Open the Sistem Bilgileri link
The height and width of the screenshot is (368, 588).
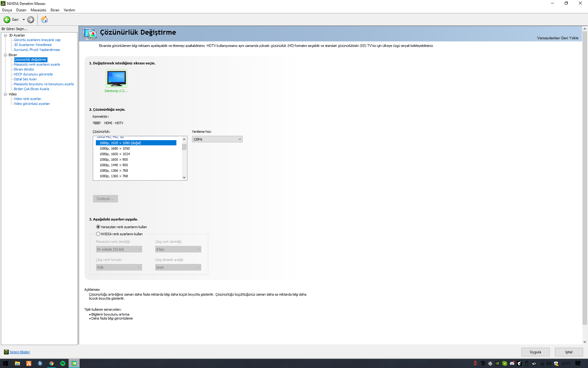(20, 352)
